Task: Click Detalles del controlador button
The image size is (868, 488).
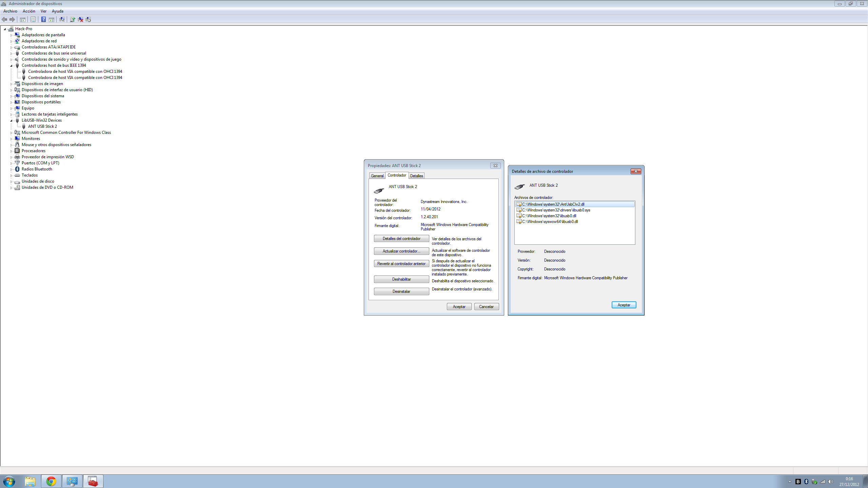Action: (401, 239)
